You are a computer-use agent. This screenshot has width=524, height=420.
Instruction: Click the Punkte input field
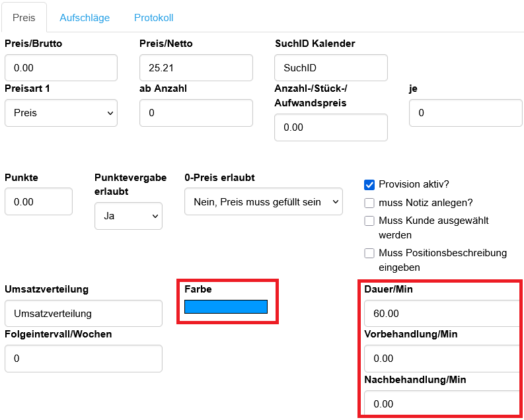coord(38,201)
